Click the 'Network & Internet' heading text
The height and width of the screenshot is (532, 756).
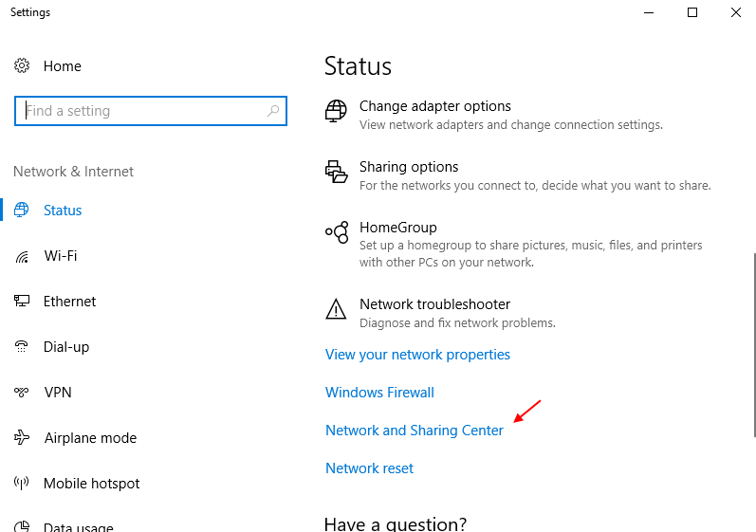(73, 172)
